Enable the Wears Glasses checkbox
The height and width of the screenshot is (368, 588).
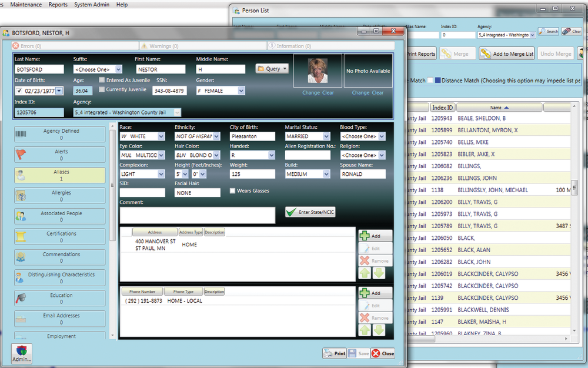[x=233, y=191]
